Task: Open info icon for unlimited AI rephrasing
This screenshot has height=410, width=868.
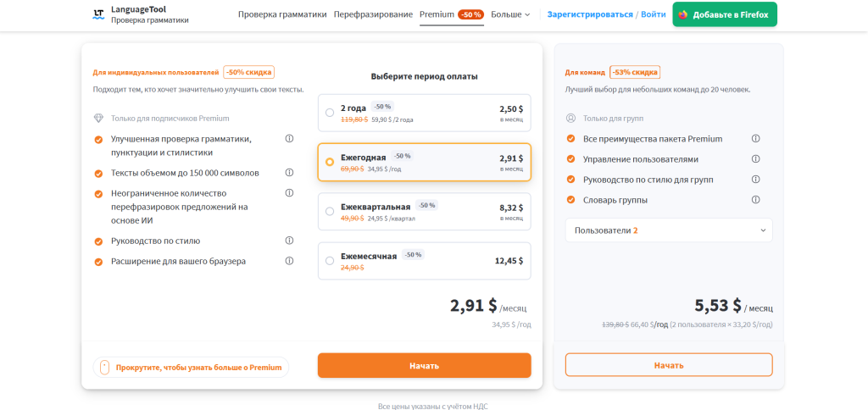Action: coord(289,192)
